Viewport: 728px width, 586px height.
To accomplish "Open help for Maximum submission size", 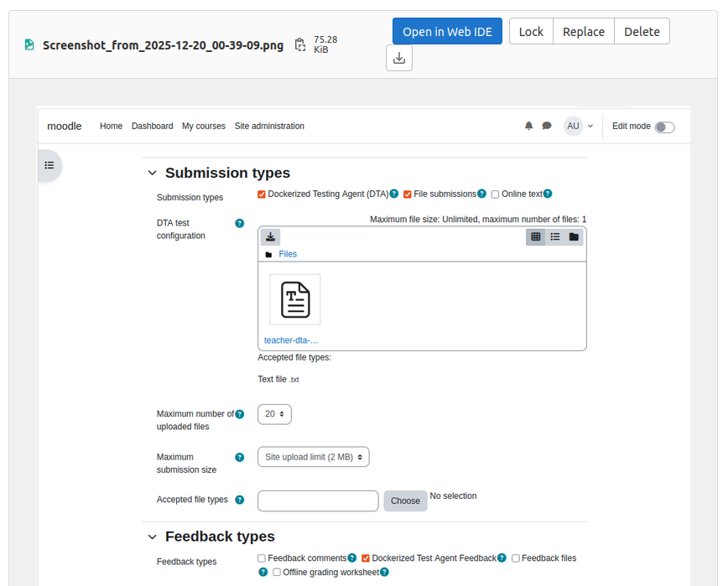I will [x=240, y=458].
